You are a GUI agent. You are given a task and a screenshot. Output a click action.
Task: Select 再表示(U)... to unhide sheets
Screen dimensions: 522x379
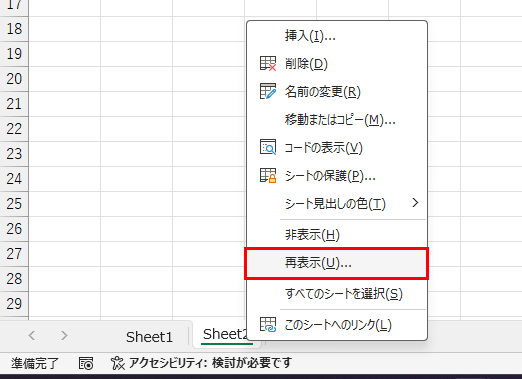[337, 263]
